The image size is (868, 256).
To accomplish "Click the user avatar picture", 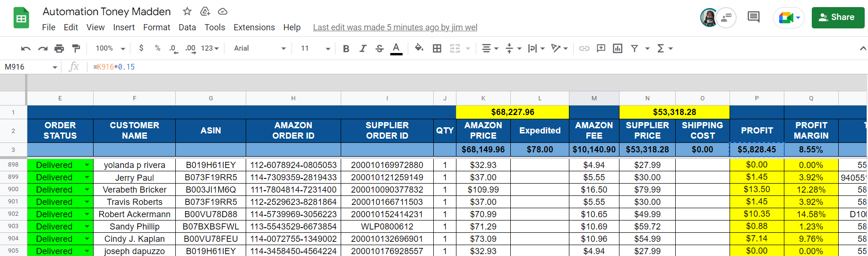I will tap(709, 18).
